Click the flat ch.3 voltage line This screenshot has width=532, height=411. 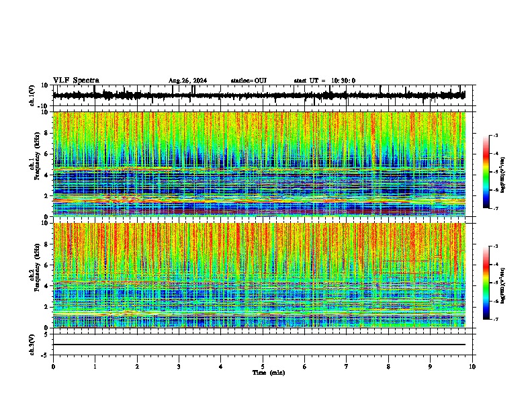click(259, 345)
